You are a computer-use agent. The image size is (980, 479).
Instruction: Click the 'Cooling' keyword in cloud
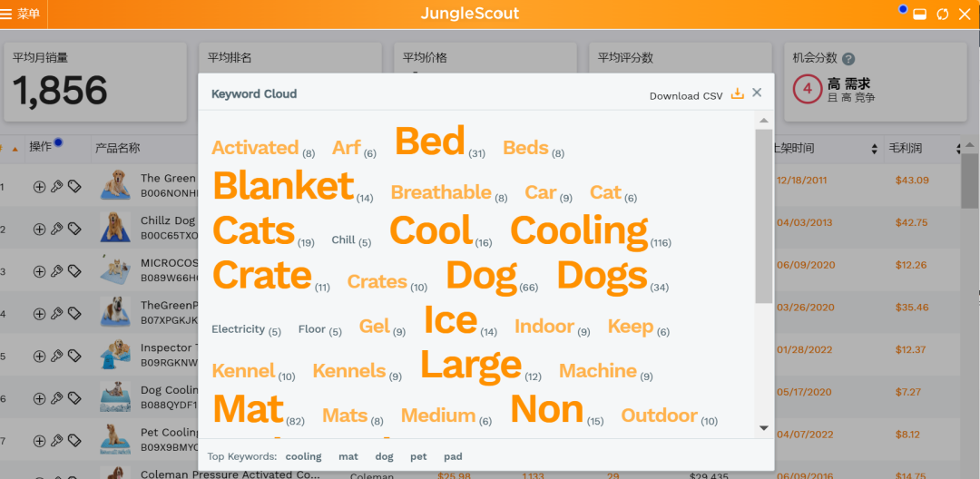click(x=579, y=231)
